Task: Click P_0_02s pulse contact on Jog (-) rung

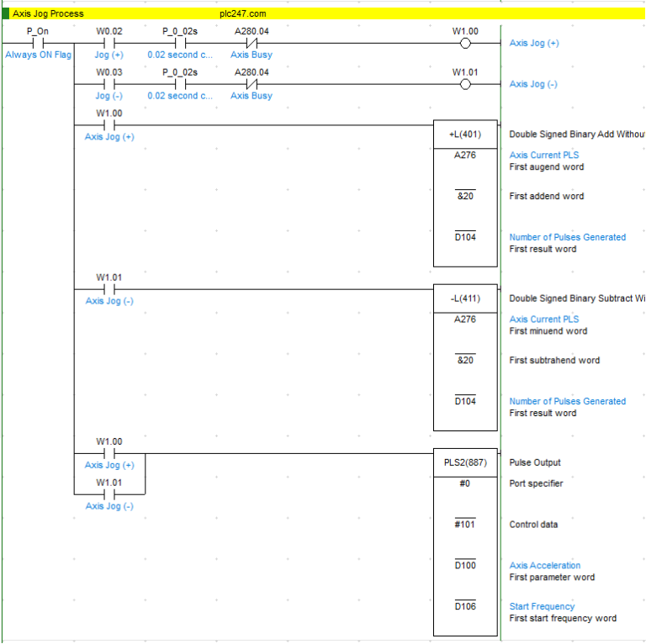Action: tap(179, 84)
